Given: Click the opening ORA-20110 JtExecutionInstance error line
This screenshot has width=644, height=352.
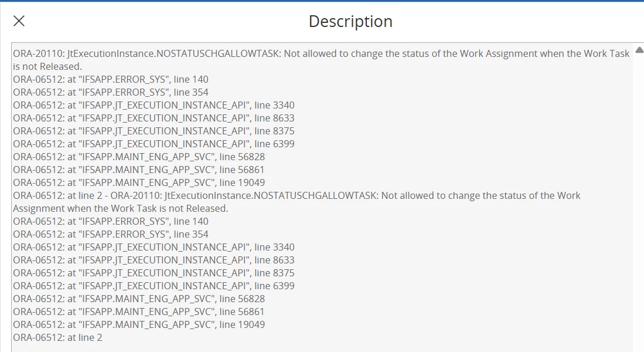Looking at the screenshot, I should 321,53.
